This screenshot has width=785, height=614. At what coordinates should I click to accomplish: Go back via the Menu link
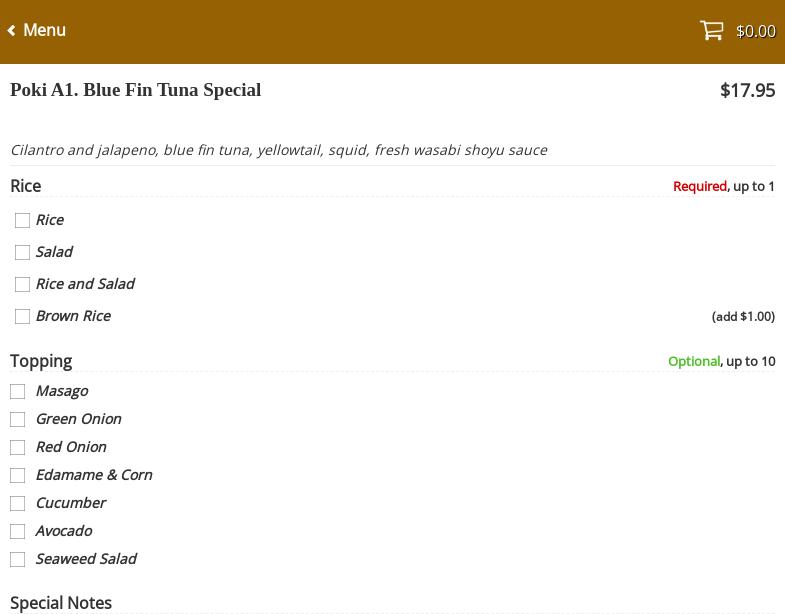[44, 31]
